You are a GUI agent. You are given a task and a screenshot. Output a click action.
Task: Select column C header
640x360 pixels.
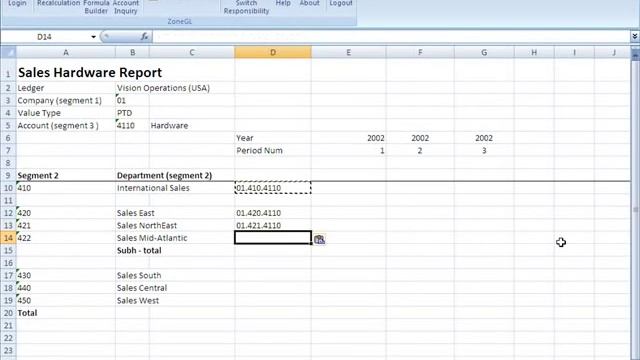192,52
